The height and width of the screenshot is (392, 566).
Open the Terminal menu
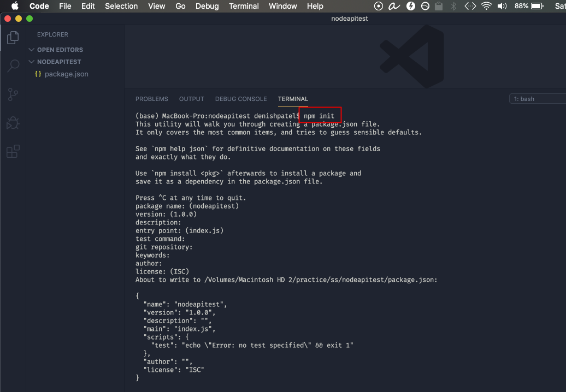[244, 6]
